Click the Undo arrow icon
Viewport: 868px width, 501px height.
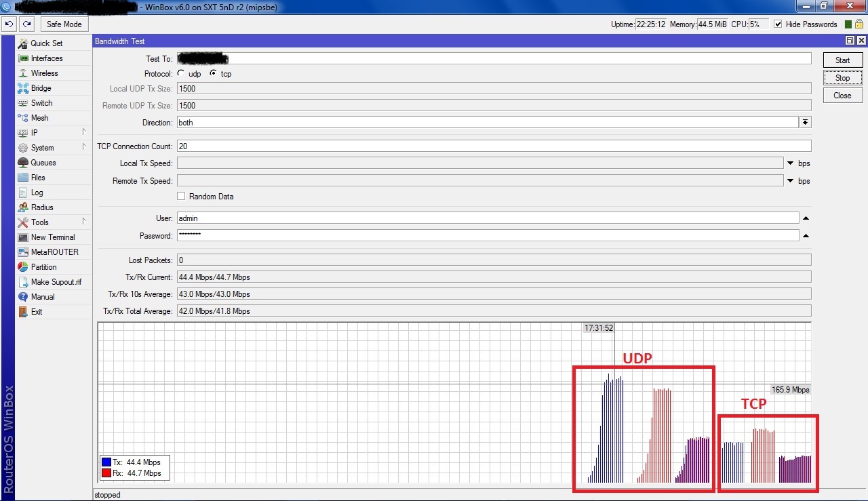pos(9,24)
